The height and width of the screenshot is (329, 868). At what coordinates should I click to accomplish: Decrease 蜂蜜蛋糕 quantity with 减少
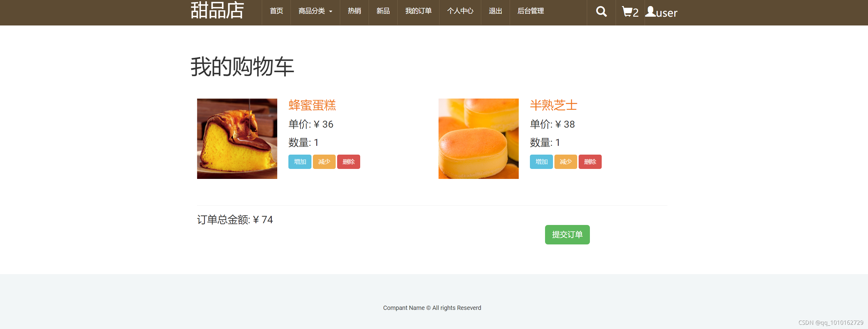[x=324, y=162]
